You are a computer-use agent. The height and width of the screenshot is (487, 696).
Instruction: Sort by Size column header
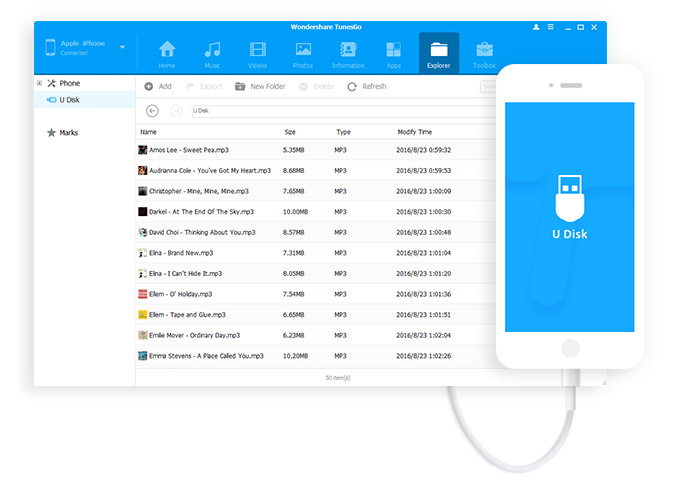pyautogui.click(x=290, y=132)
